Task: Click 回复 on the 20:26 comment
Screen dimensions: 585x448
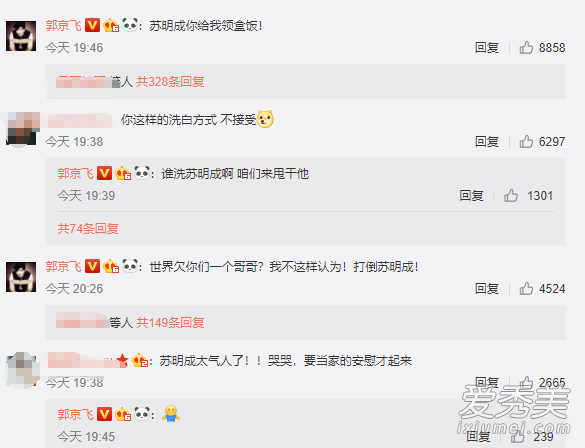Action: click(x=487, y=289)
